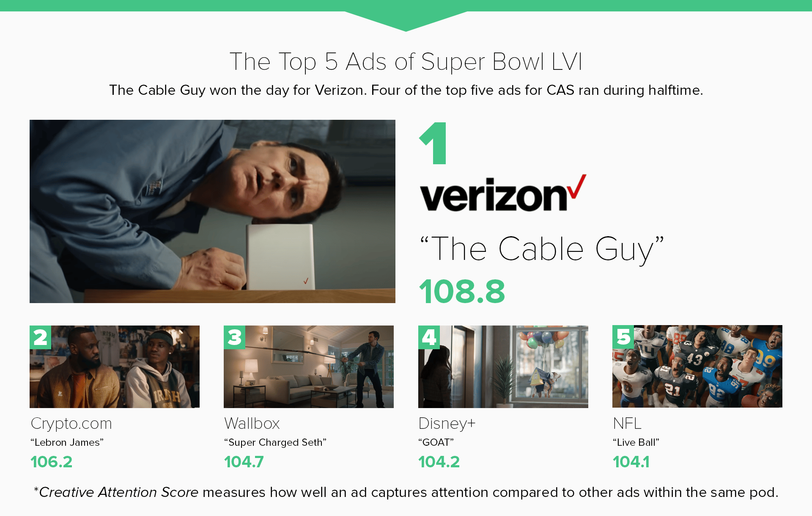The width and height of the screenshot is (812, 516).
Task: Open the Verizon Cable Guy ad image
Action: (x=212, y=211)
